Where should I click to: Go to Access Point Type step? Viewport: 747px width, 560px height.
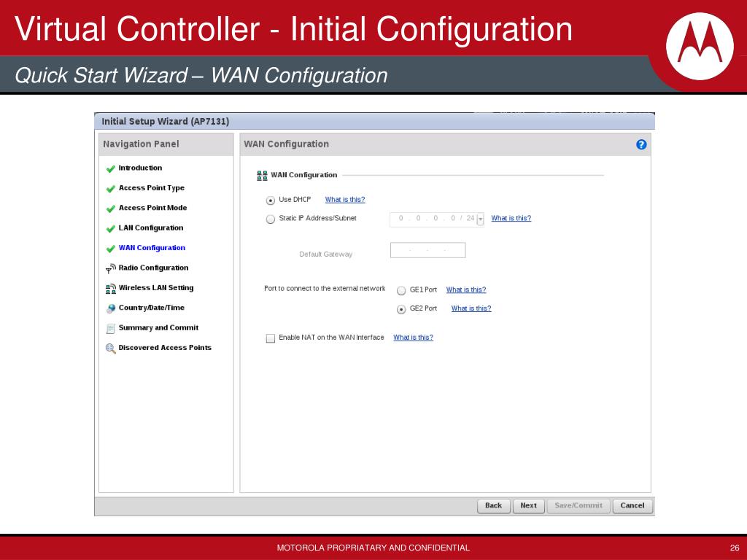point(152,187)
